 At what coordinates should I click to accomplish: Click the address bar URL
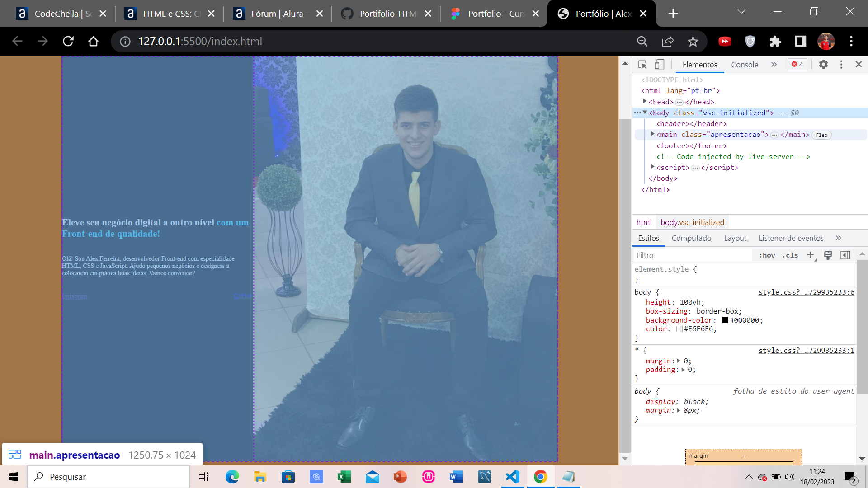200,42
